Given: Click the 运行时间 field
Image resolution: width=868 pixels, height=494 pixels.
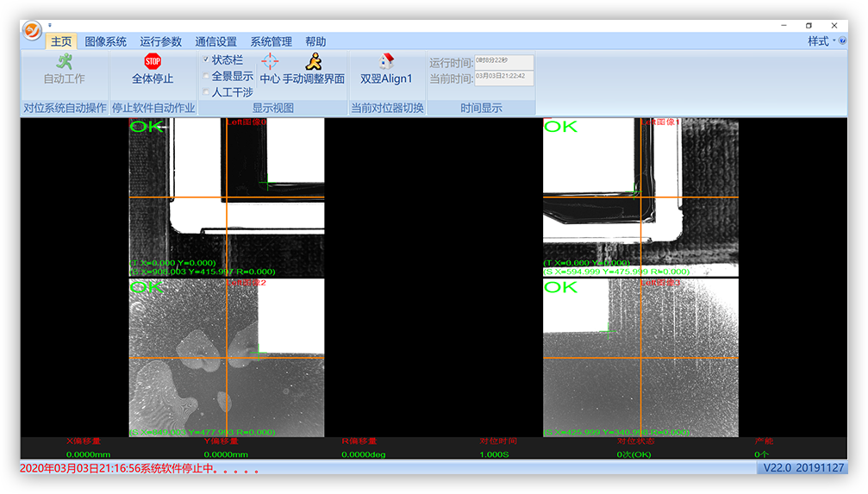Looking at the screenshot, I should click(x=504, y=62).
